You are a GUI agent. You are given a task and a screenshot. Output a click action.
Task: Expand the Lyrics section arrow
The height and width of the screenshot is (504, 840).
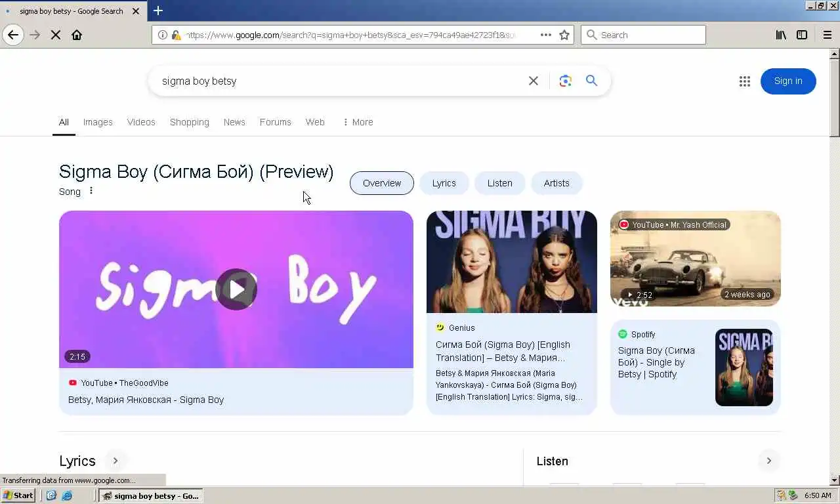pos(115,461)
